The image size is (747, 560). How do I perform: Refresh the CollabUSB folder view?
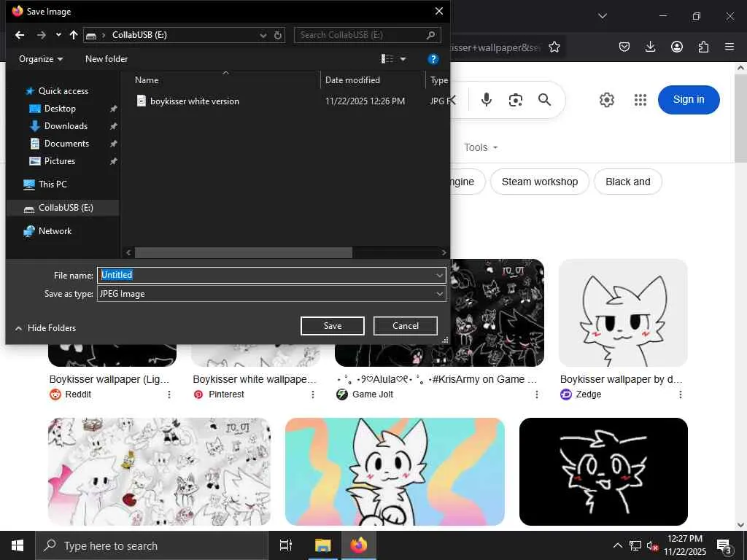point(278,35)
